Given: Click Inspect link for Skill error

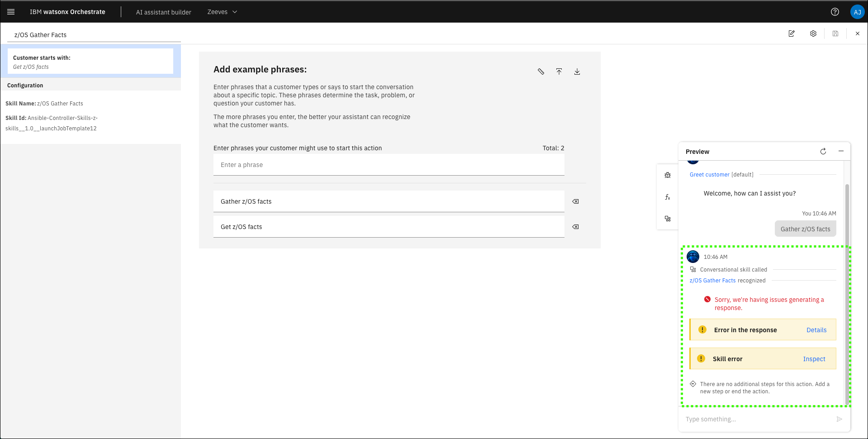Looking at the screenshot, I should [814, 359].
